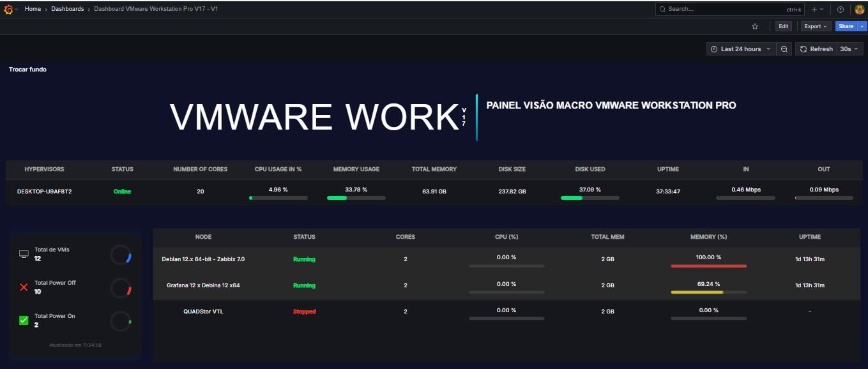Click the Trocar fundo link
This screenshot has height=369, width=868.
[x=27, y=69]
